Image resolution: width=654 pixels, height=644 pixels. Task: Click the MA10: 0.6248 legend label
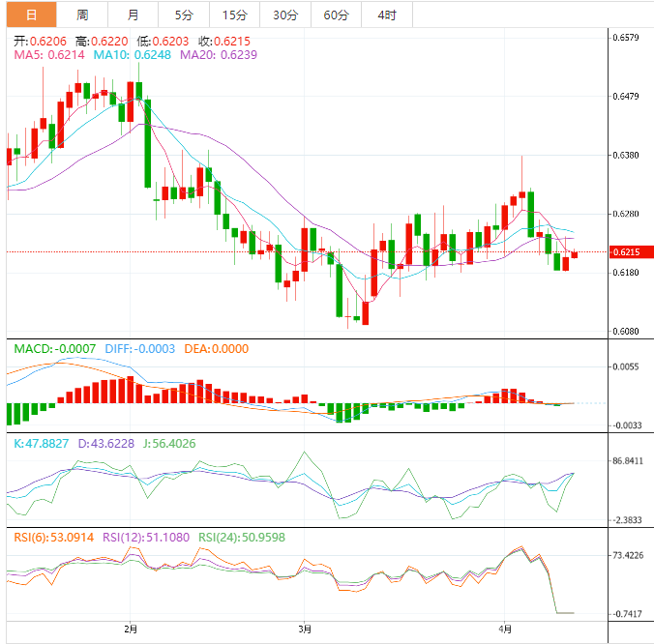[x=133, y=55]
